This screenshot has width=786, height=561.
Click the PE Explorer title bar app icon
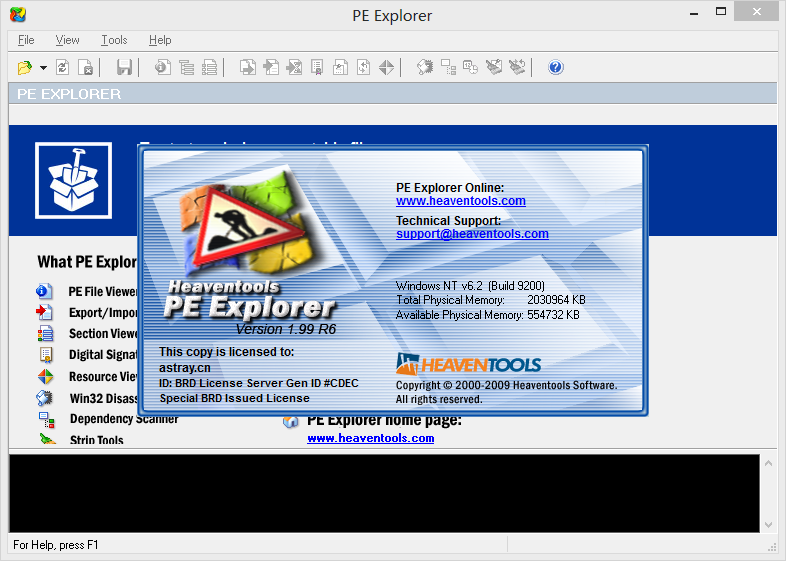pyautogui.click(x=18, y=15)
